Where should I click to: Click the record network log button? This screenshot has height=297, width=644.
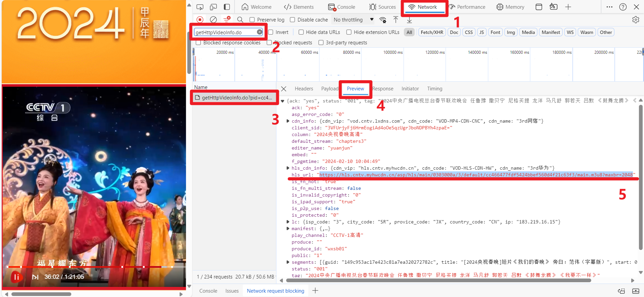200,20
